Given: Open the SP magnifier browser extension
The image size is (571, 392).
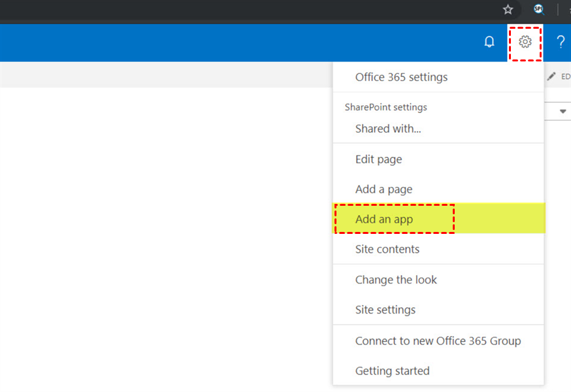Looking at the screenshot, I should coord(539,10).
